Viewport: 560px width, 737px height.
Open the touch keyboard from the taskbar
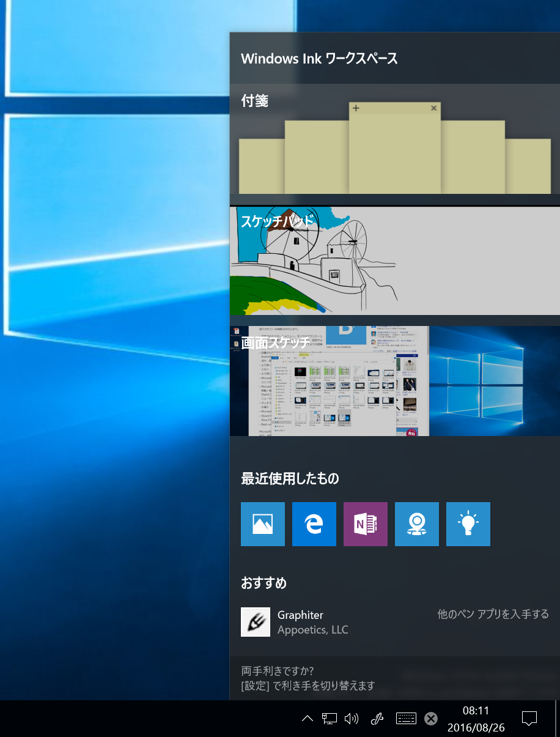pos(405,719)
